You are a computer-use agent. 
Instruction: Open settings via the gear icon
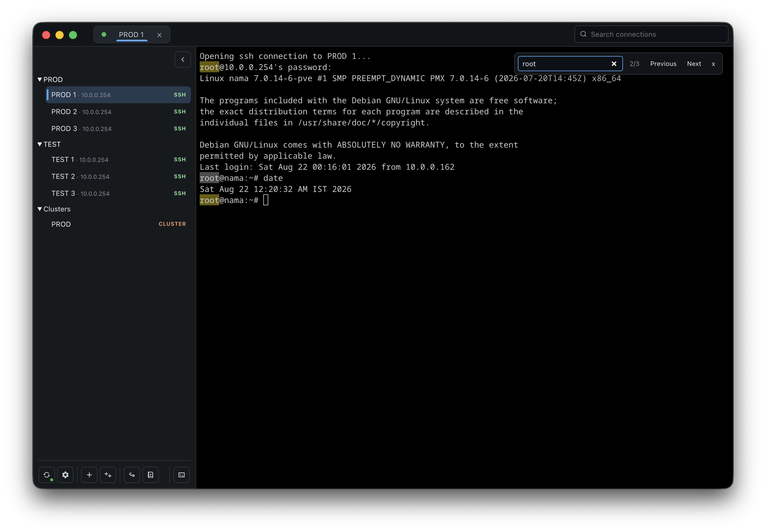click(x=65, y=475)
